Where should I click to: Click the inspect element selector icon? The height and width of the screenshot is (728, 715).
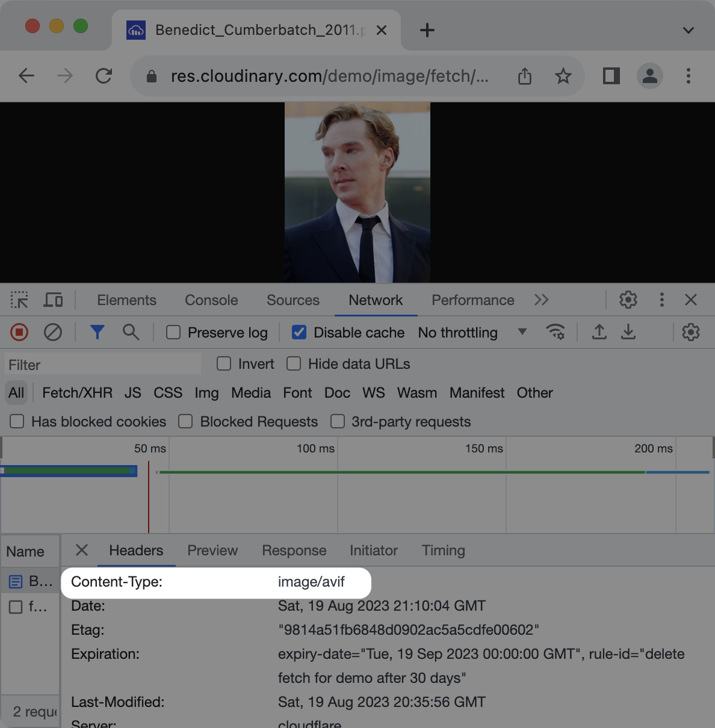coord(19,300)
